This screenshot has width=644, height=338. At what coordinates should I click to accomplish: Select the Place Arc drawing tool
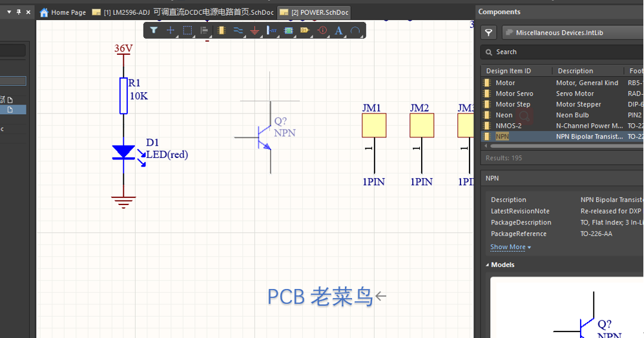pos(355,30)
